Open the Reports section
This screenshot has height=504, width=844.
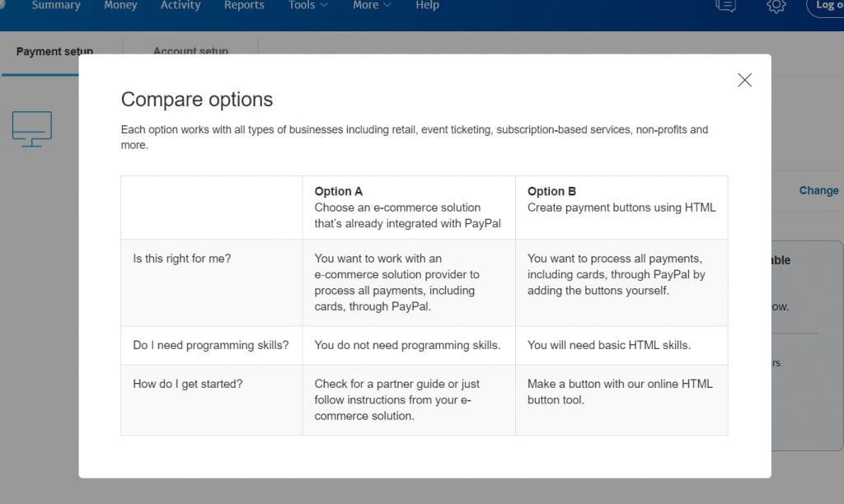(244, 5)
